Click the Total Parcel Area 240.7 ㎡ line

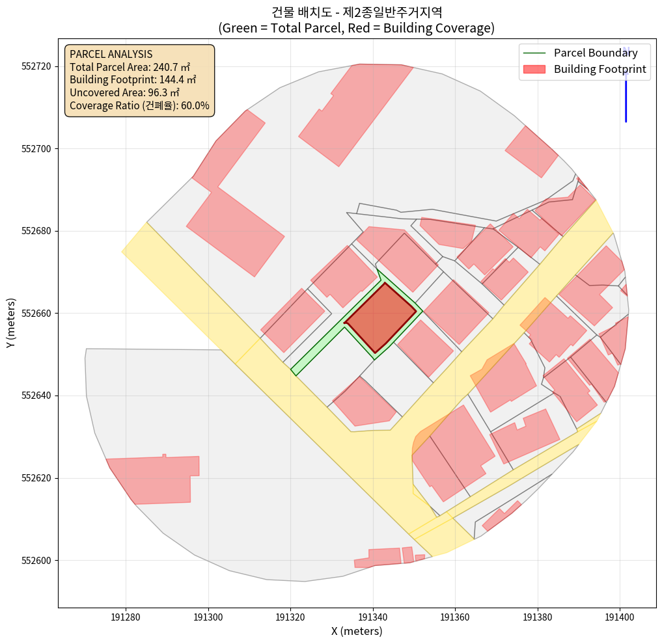coord(130,67)
